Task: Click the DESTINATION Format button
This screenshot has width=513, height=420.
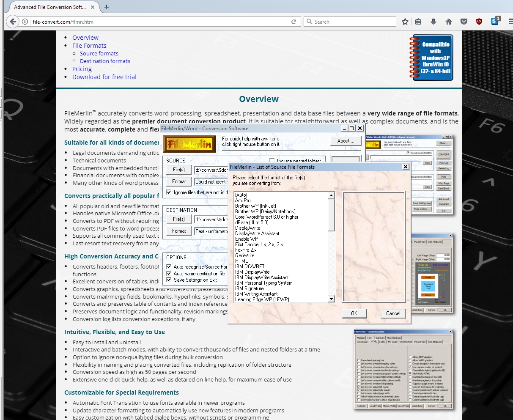Action: 178,231
